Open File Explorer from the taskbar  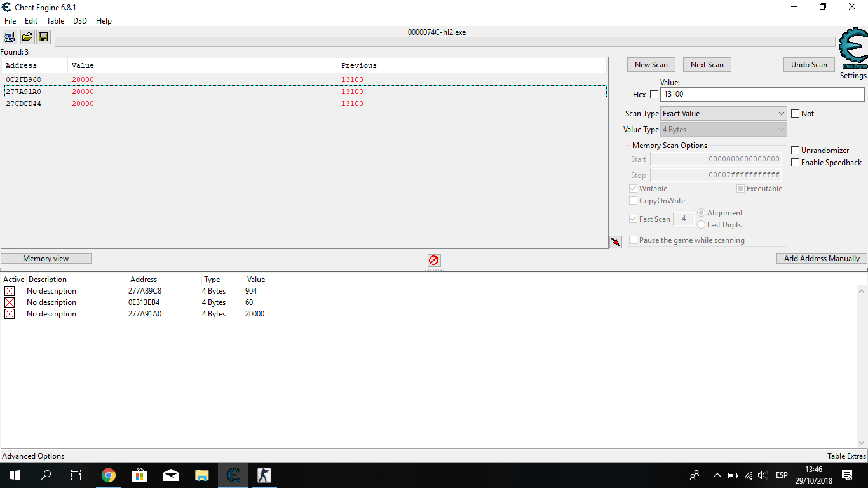201,475
